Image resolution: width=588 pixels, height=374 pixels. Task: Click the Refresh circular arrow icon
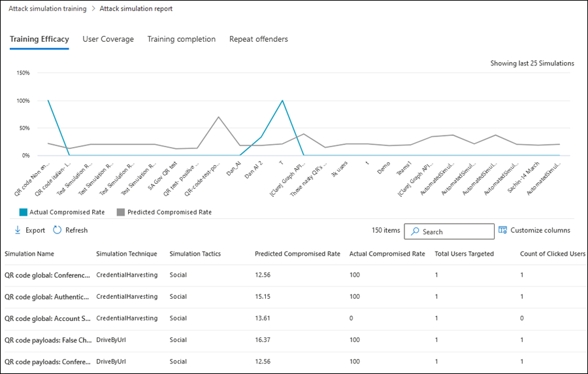[x=57, y=230]
